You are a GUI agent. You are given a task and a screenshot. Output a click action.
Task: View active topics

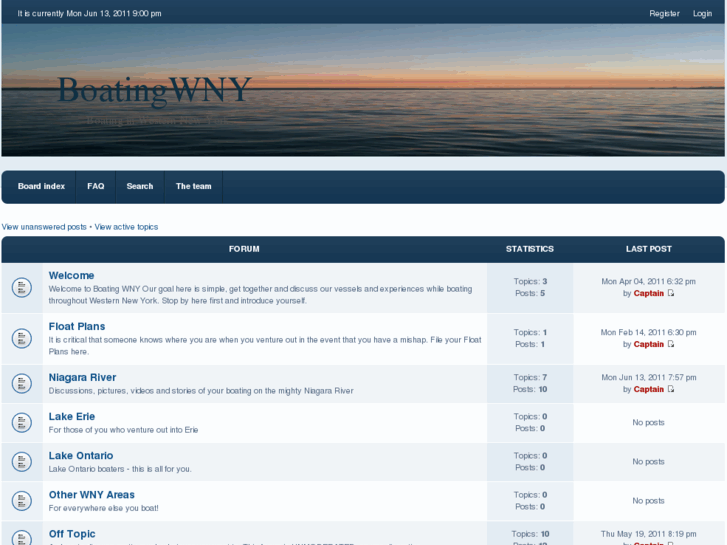tap(126, 227)
